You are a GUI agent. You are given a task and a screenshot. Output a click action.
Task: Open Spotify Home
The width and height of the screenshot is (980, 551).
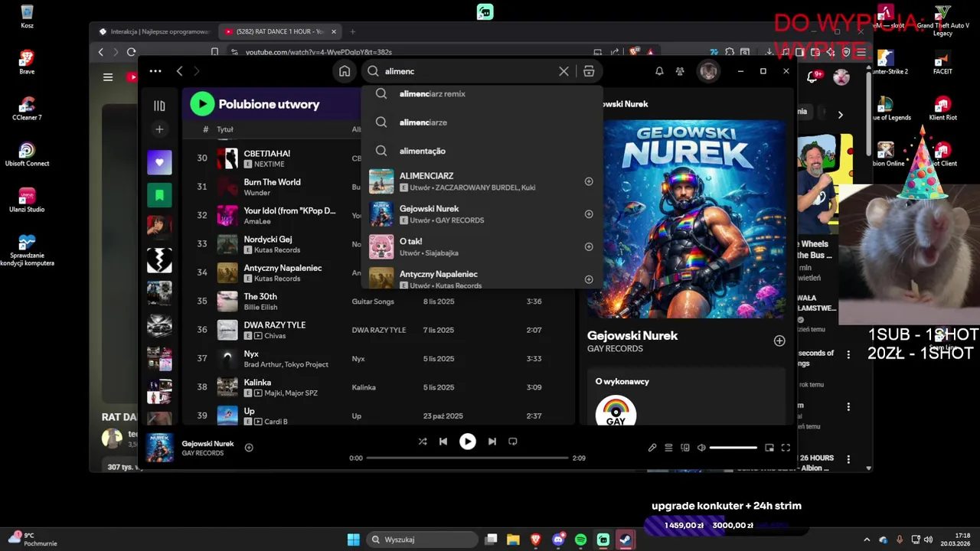point(345,71)
